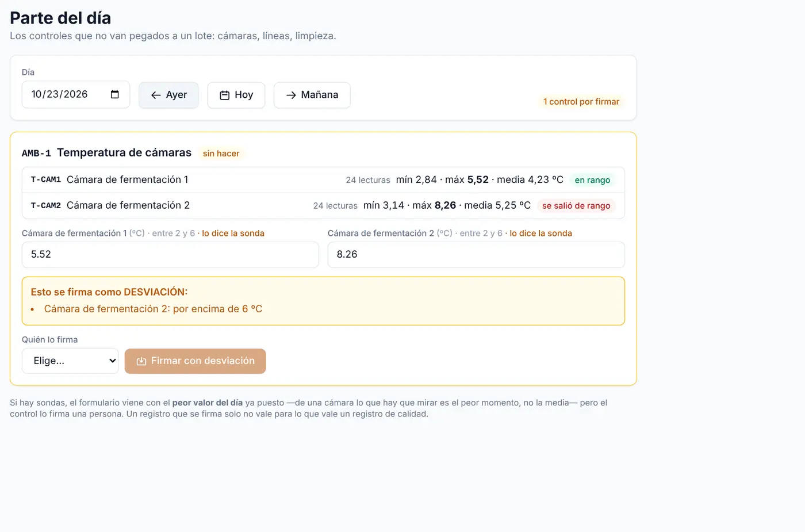
Task: Click the left arrow icon on Ayer
Action: coord(156,95)
